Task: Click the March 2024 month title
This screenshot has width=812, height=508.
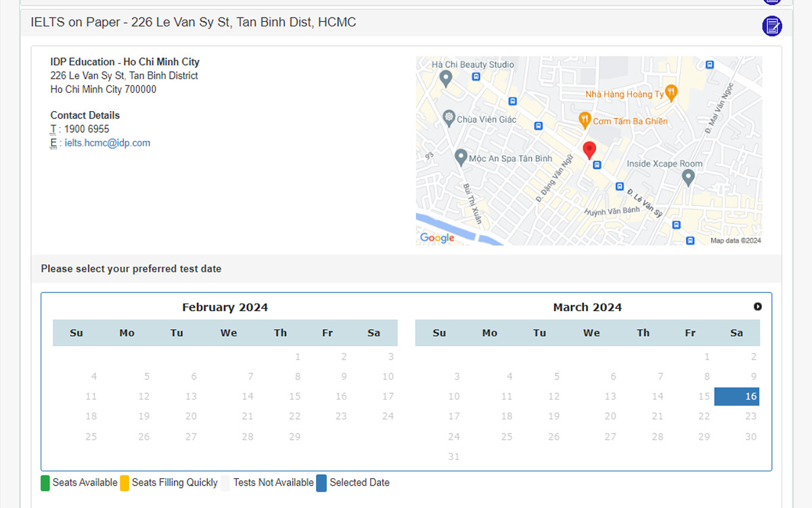Action: point(587,308)
